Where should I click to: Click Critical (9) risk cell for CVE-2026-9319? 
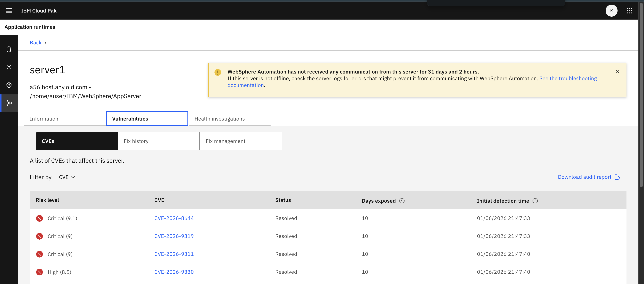click(x=60, y=236)
